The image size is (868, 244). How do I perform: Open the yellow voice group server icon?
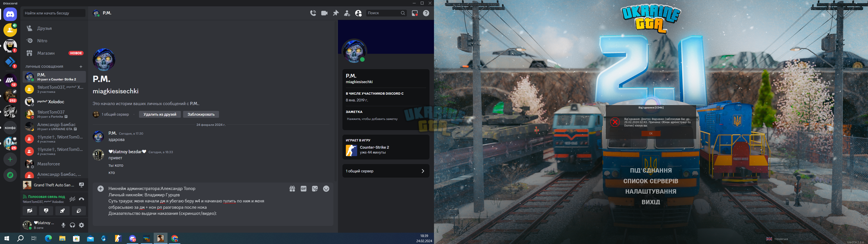10,30
